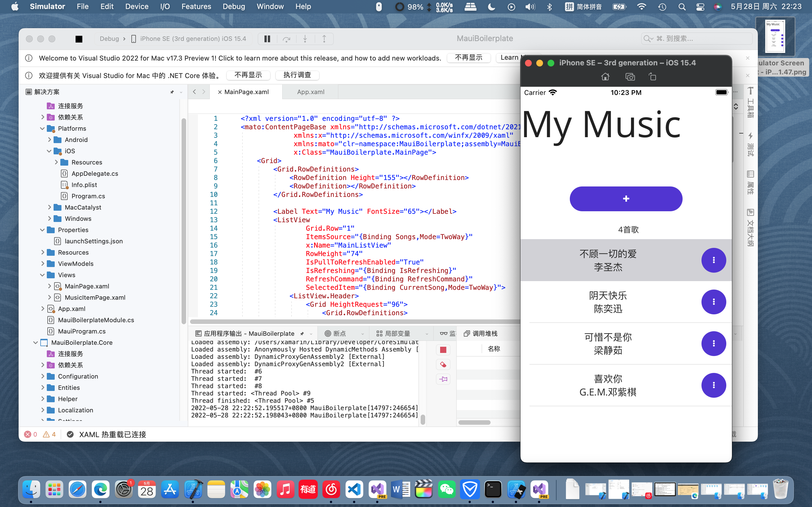Select the 断点 breakpoints panel tab
Screen dimensions: 812x507
[339, 333]
